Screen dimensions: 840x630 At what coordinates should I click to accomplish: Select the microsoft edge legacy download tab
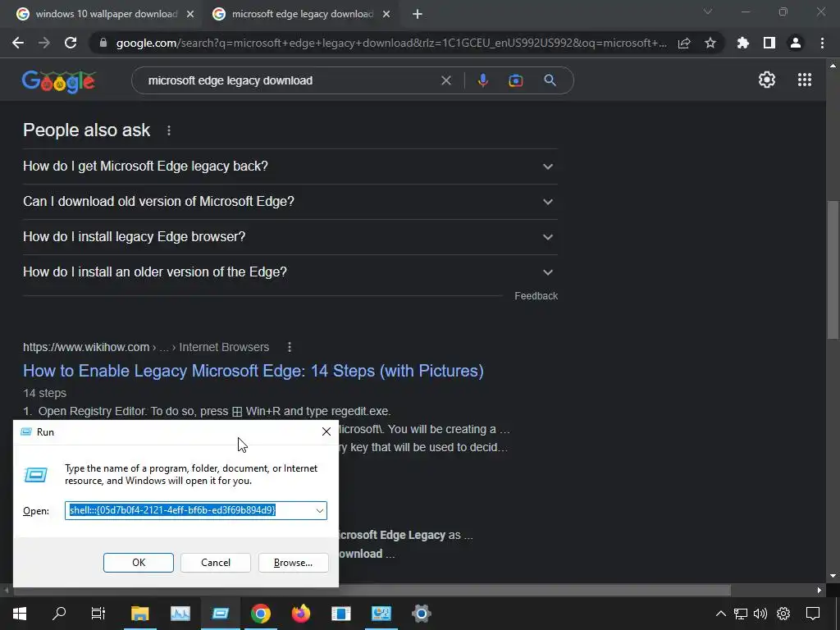click(303, 14)
